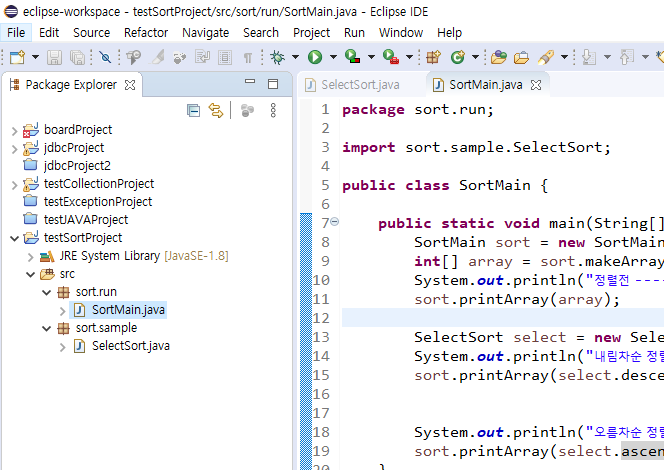The width and height of the screenshot is (664, 470).
Task: Open the Run button dropdown arrow
Action: (x=331, y=58)
